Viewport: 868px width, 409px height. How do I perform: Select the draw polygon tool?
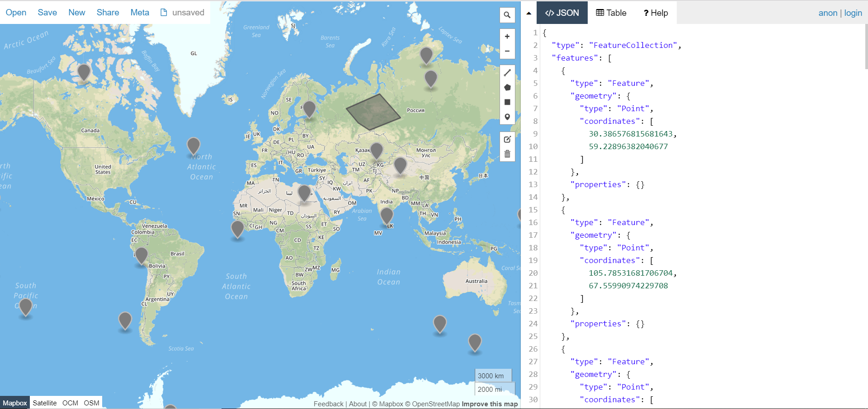(507, 87)
